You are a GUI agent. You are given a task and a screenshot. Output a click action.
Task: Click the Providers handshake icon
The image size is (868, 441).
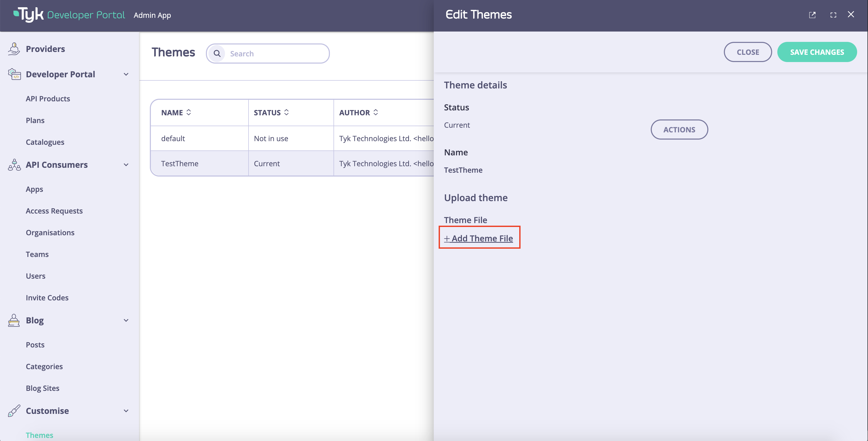click(x=14, y=49)
